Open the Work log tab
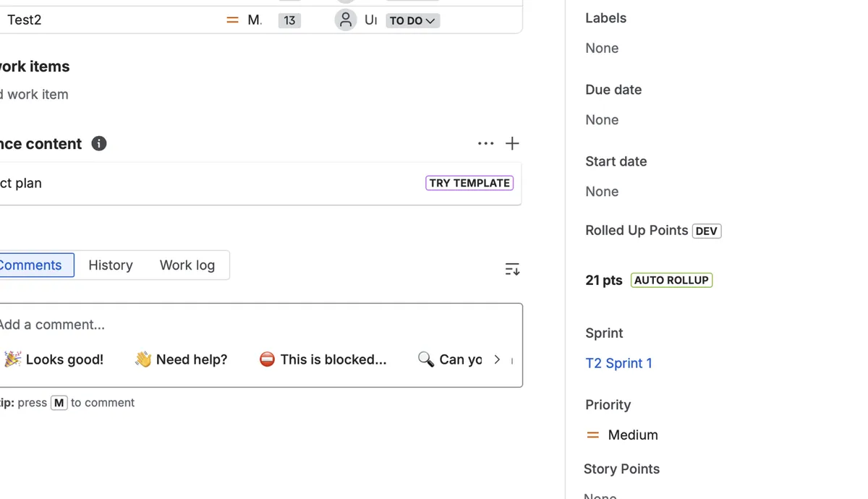Viewport: 868px width, 499px height. click(x=187, y=265)
